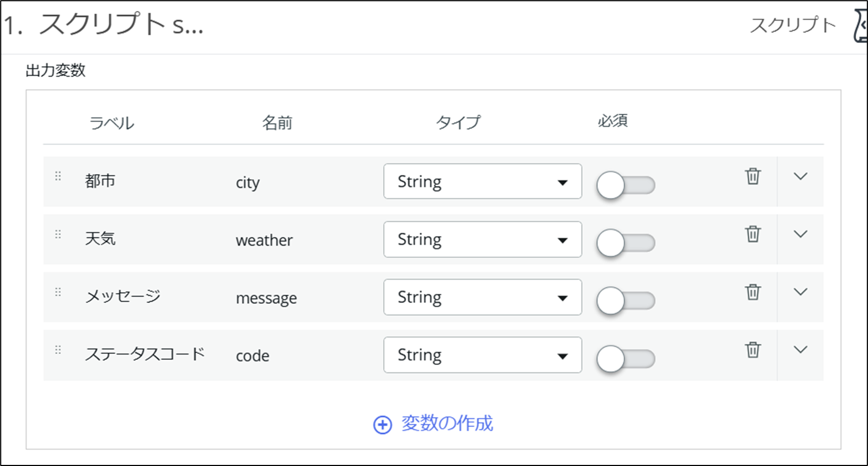
Task: Toggle required switch for city
Action: [x=626, y=185]
